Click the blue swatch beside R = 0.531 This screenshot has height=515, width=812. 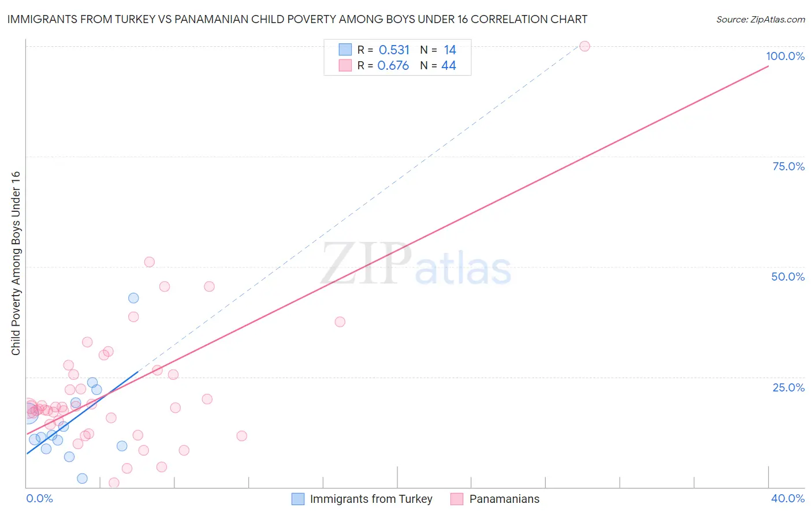(345, 50)
